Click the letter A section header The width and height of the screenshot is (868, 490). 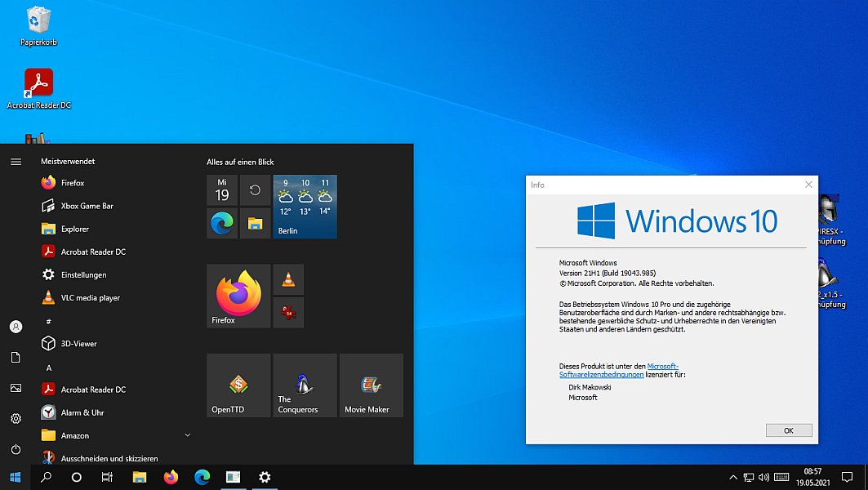pyautogui.click(x=49, y=367)
